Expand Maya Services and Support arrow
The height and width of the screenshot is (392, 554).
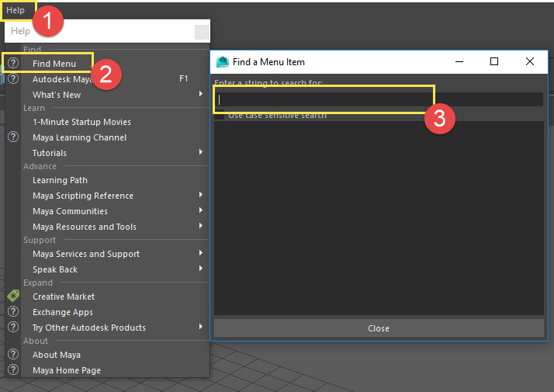201,253
